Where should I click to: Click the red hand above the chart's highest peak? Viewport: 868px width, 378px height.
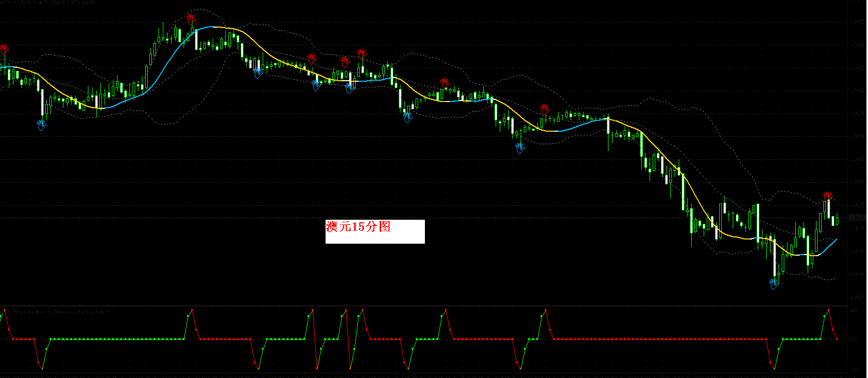tap(191, 19)
